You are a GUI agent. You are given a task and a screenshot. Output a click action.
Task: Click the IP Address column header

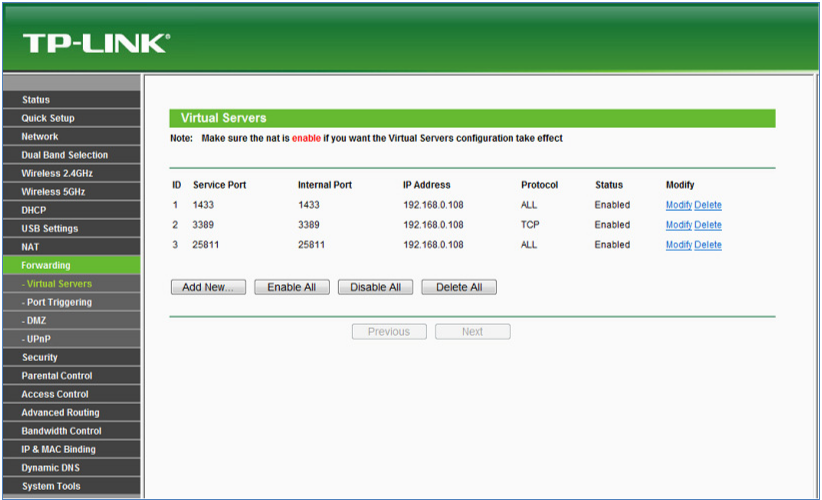[x=427, y=185]
